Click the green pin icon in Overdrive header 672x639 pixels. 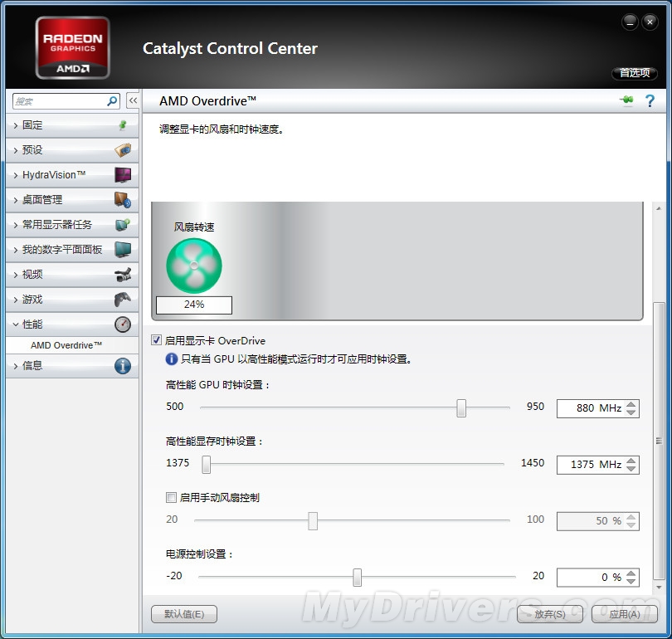pyautogui.click(x=626, y=100)
